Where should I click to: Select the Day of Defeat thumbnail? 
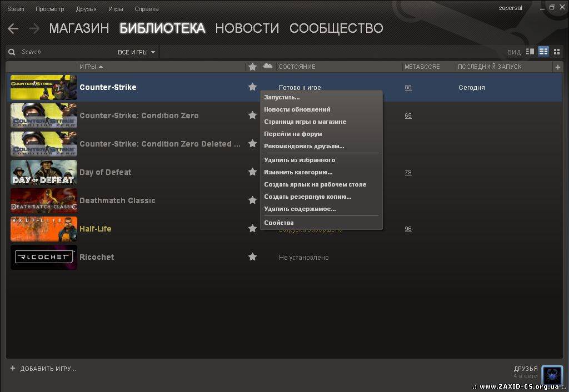(43, 172)
